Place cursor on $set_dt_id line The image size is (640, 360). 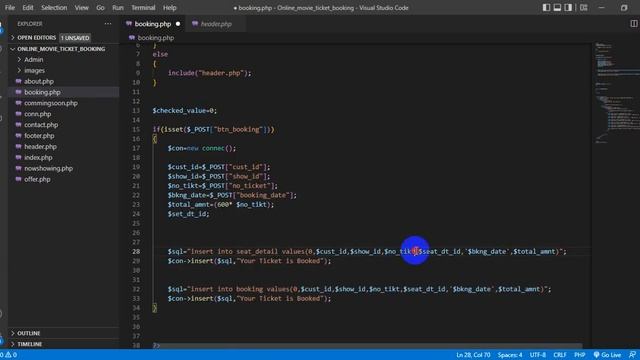point(188,214)
